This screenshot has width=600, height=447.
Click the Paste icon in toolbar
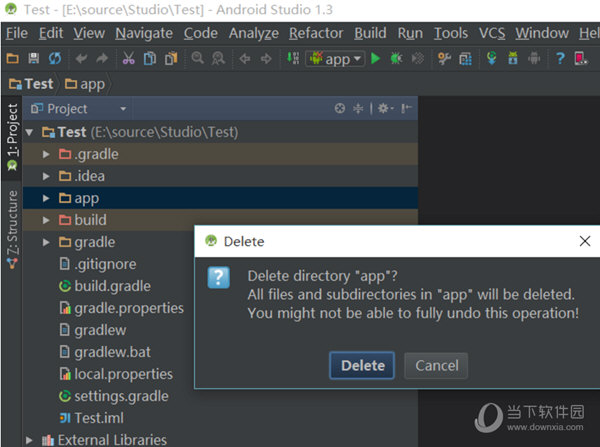pos(171,59)
